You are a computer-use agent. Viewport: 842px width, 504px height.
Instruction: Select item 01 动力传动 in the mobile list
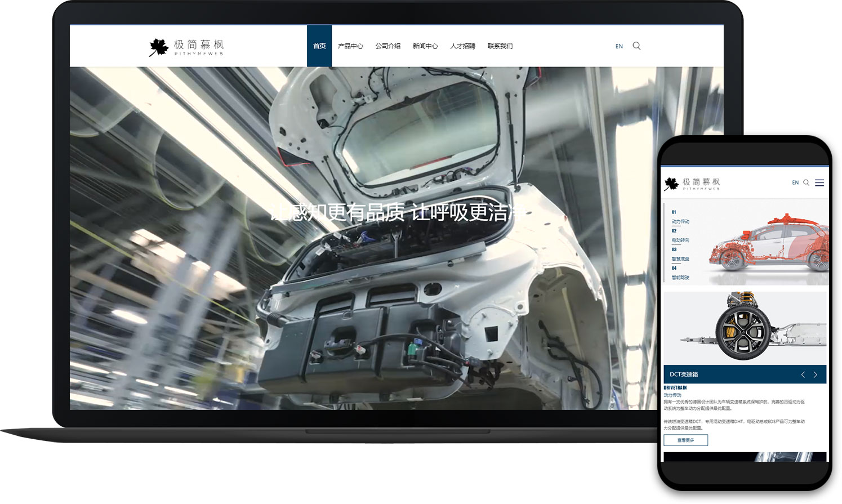[680, 221]
